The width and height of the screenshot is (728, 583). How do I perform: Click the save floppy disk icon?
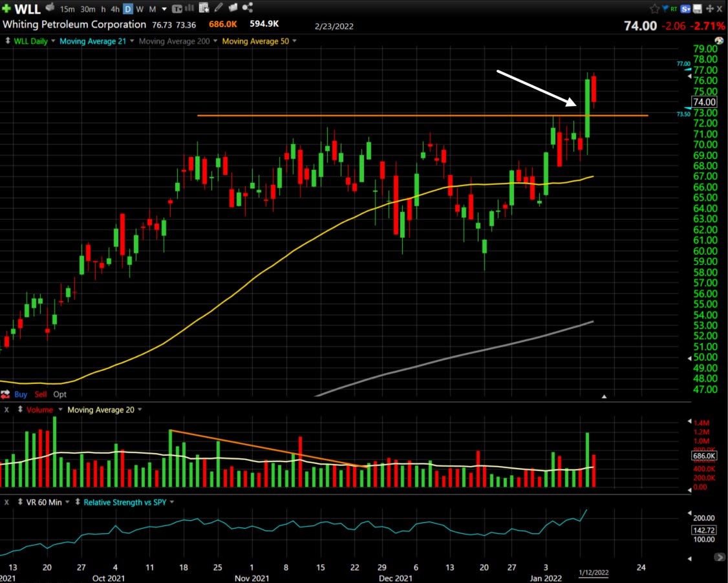pyautogui.click(x=698, y=9)
